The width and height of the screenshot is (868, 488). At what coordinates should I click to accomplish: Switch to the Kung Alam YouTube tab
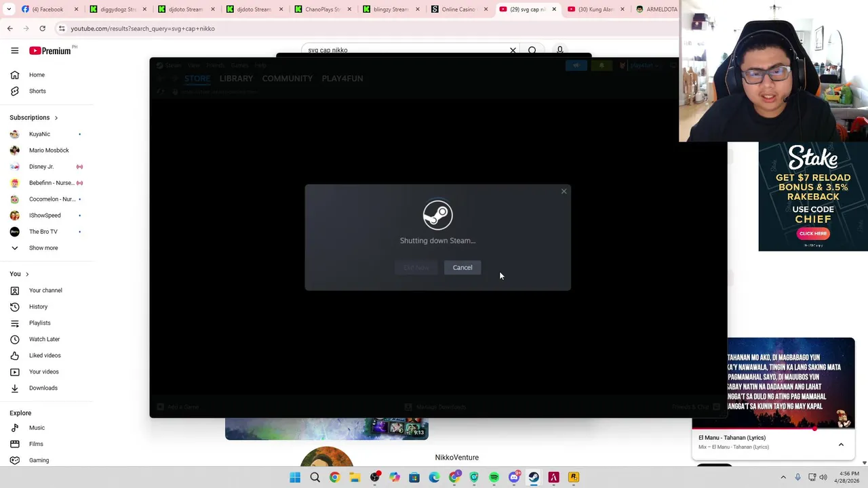pos(595,9)
